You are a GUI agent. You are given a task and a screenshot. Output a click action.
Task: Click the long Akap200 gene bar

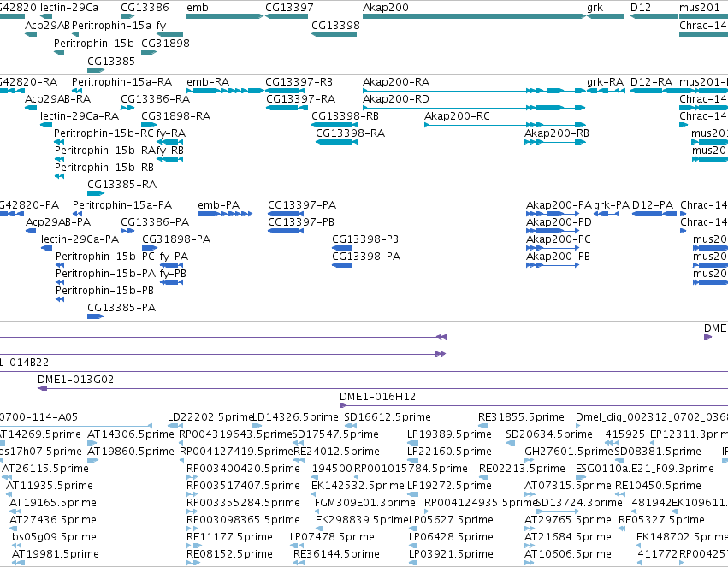[x=474, y=16]
